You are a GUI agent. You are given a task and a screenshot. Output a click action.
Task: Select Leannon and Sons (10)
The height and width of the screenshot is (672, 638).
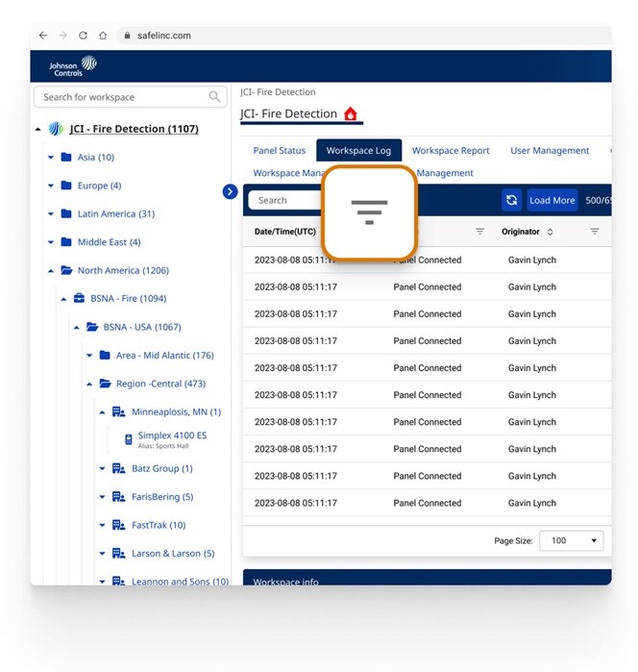[x=180, y=581]
